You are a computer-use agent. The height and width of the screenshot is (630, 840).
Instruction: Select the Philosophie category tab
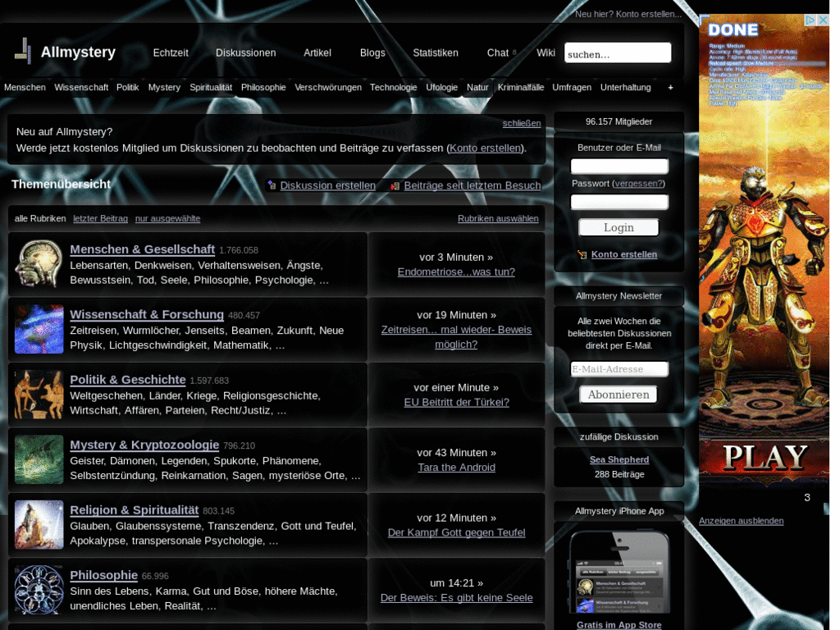pyautogui.click(x=263, y=87)
